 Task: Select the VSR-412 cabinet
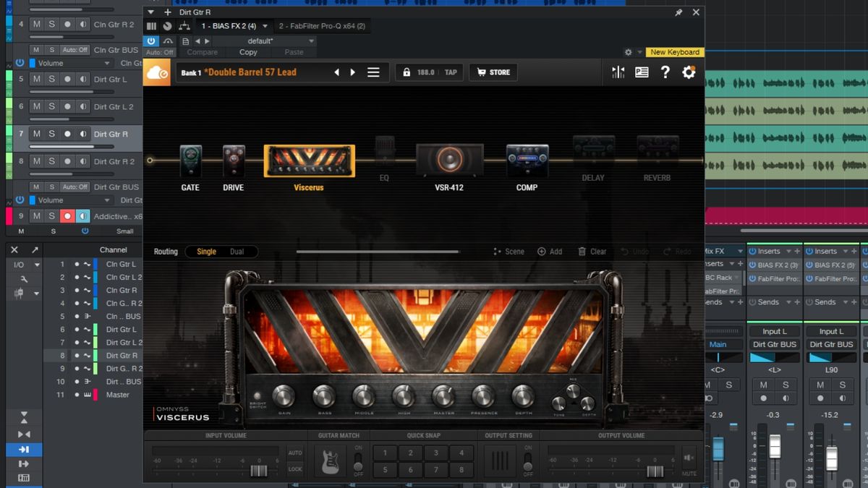449,160
